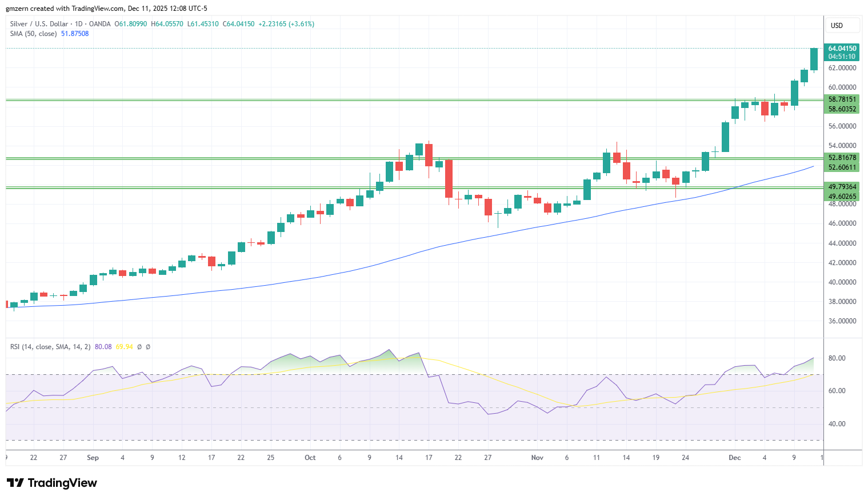The image size is (868, 500).
Task: Click the 52.81678 level label
Action: [842, 158]
